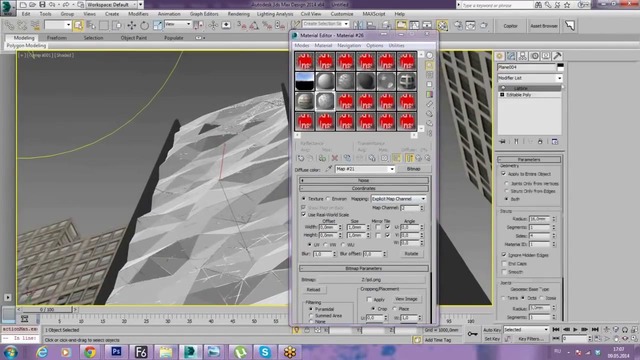Screen dimensions: 640x360
Task: Click Configure Modifier Sets icon
Action: (555, 141)
